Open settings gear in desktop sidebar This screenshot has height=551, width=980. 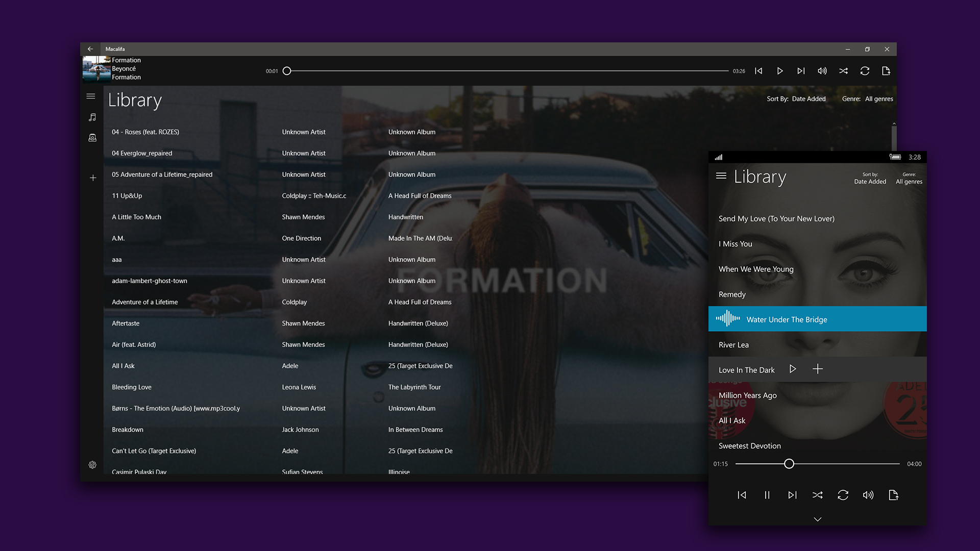[92, 465]
